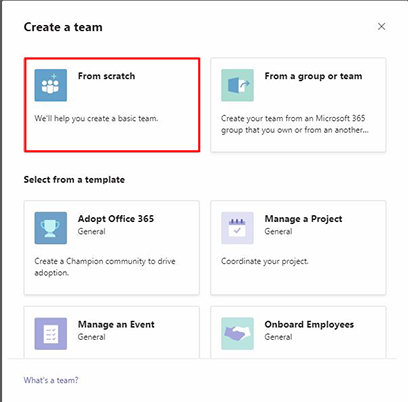Click the Onboard Employees handshake icon
This screenshot has width=408, height=402.
tap(237, 334)
